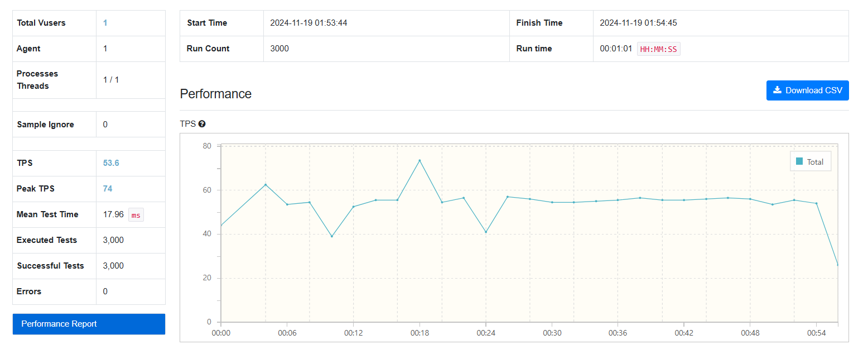Click the Agent row label

click(x=28, y=49)
